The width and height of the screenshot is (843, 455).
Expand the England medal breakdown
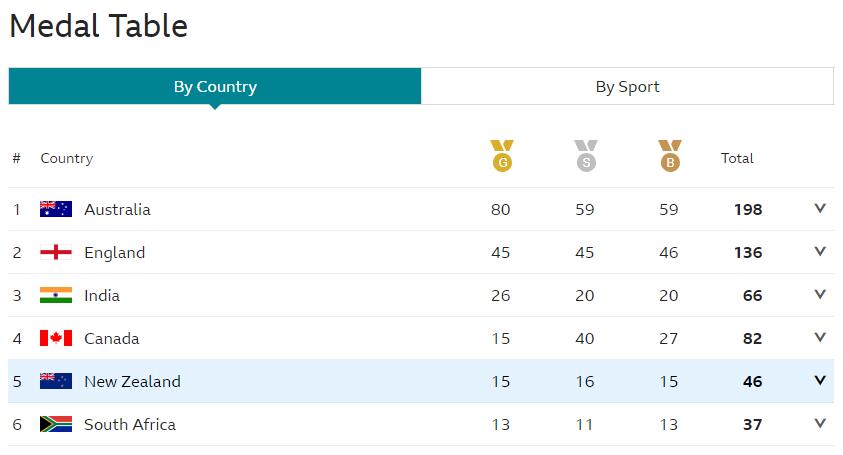click(820, 252)
